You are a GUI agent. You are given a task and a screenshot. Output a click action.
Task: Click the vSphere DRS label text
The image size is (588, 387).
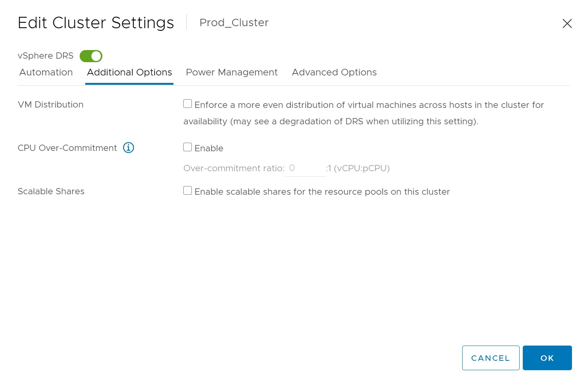(x=45, y=56)
